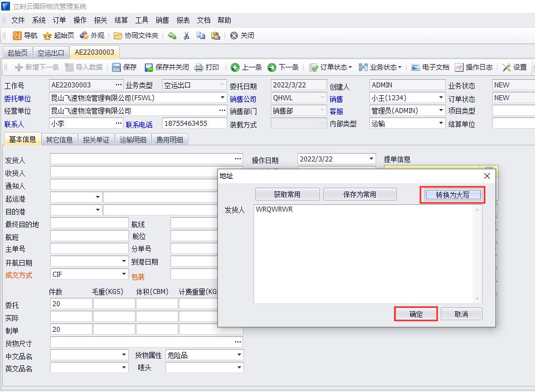535x392 pixels.
Task: Open the 货物属性 危险品 dropdown
Action: pyautogui.click(x=240, y=355)
